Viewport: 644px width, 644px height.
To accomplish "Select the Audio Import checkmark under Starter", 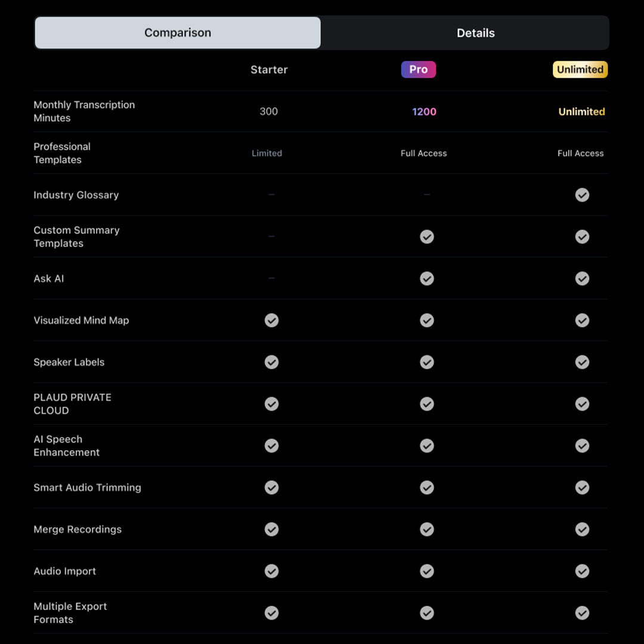I will point(271,571).
